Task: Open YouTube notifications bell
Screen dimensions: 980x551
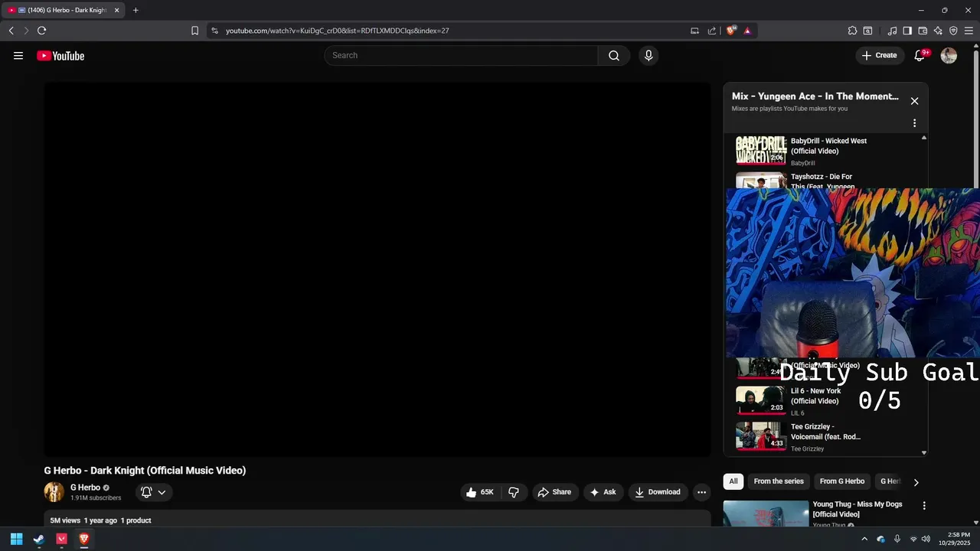Action: pyautogui.click(x=920, y=55)
